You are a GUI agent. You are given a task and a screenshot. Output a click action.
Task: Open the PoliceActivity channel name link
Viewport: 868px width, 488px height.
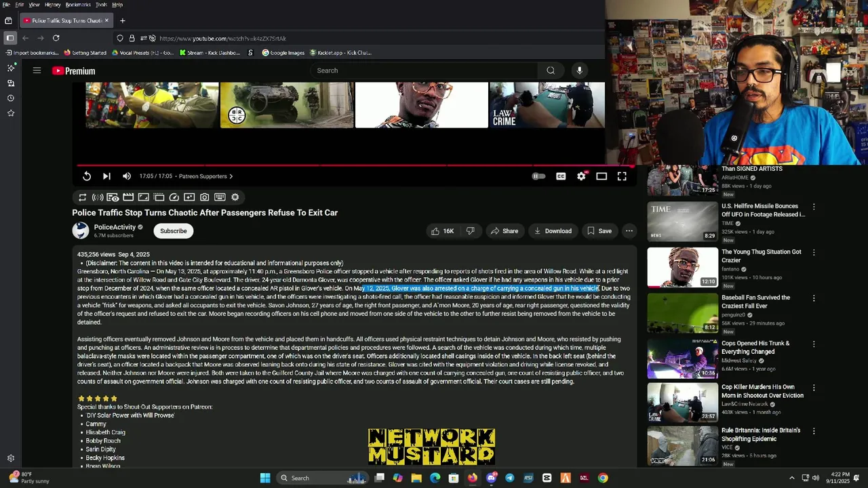pos(115,227)
